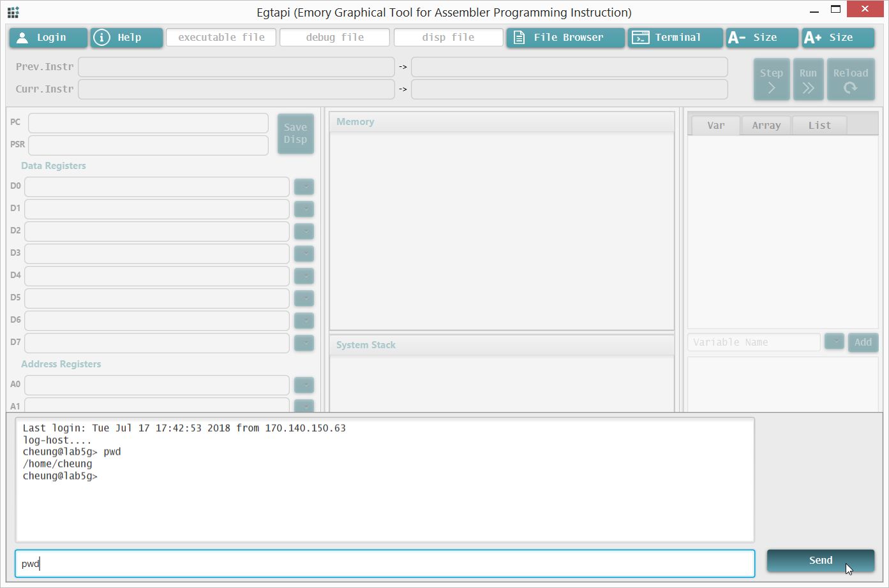Open the File Browser
Image resolution: width=889 pixels, height=588 pixels.
(565, 38)
